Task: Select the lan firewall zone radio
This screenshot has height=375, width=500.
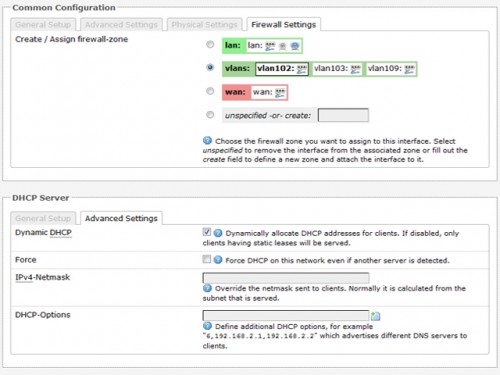Action: 210,44
